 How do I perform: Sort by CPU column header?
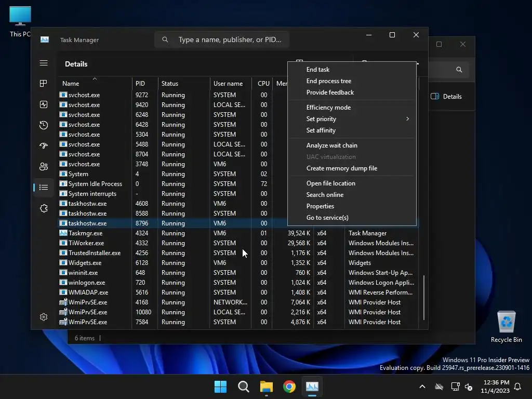click(x=262, y=84)
